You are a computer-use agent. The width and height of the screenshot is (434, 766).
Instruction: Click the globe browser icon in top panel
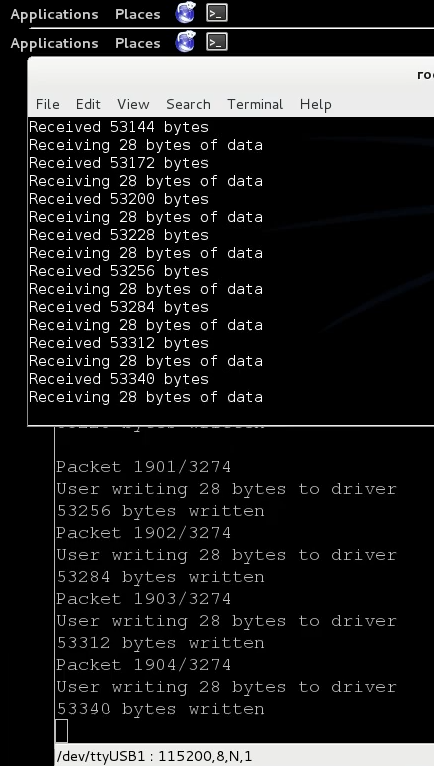(186, 13)
